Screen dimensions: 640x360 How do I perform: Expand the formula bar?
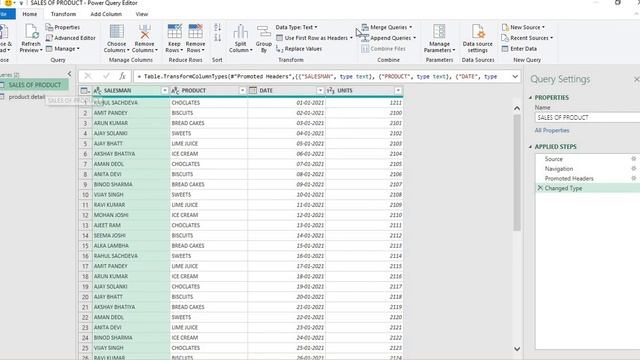[x=515, y=76]
